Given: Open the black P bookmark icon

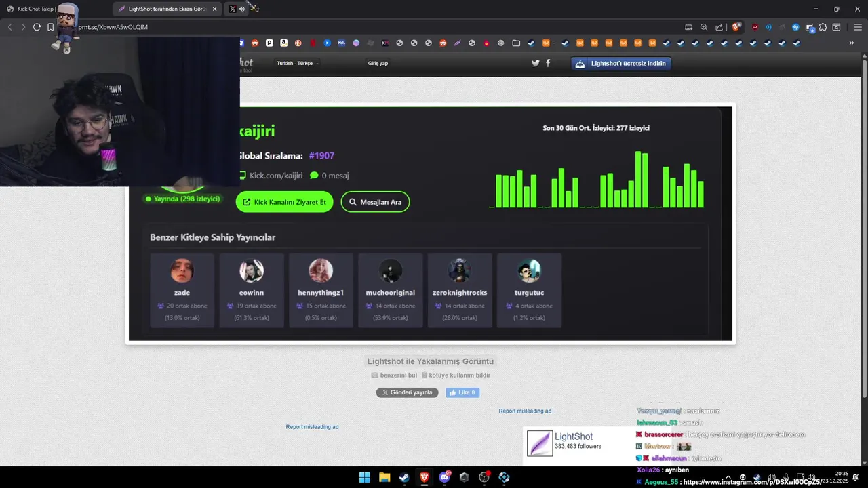Looking at the screenshot, I should click(x=269, y=43).
